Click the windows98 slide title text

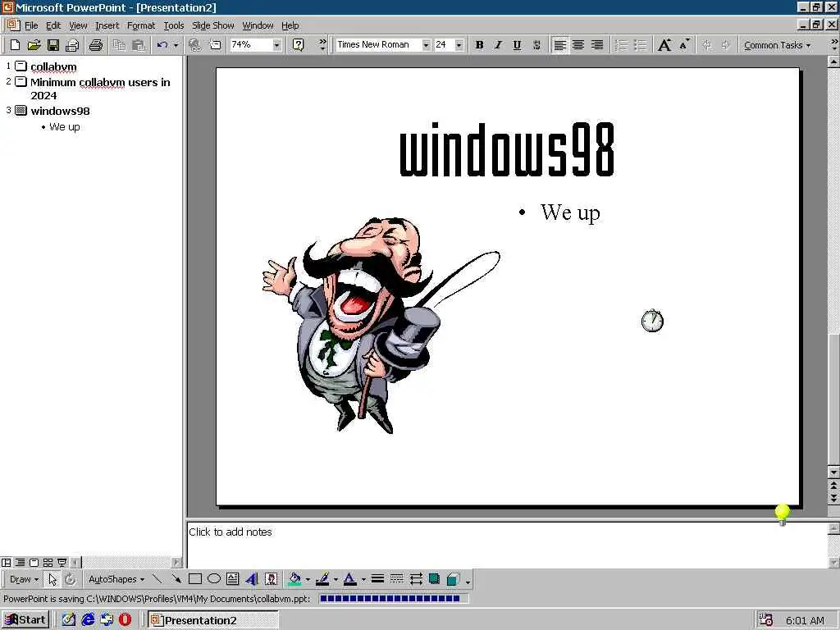(x=507, y=149)
